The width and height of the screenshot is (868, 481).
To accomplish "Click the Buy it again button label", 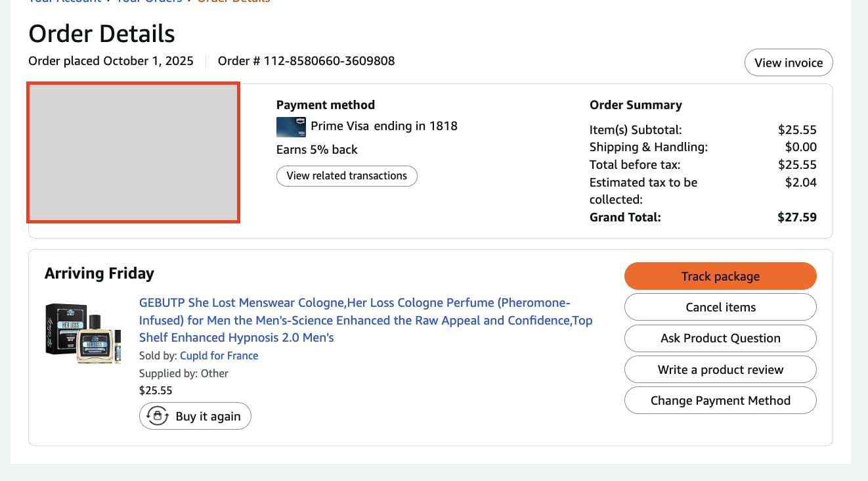I will tap(208, 416).
